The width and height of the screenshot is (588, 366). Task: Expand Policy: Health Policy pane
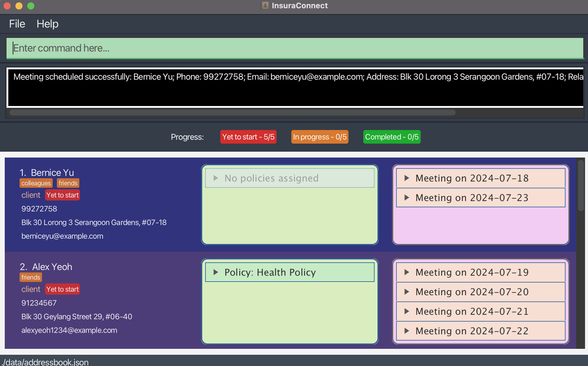(290, 272)
